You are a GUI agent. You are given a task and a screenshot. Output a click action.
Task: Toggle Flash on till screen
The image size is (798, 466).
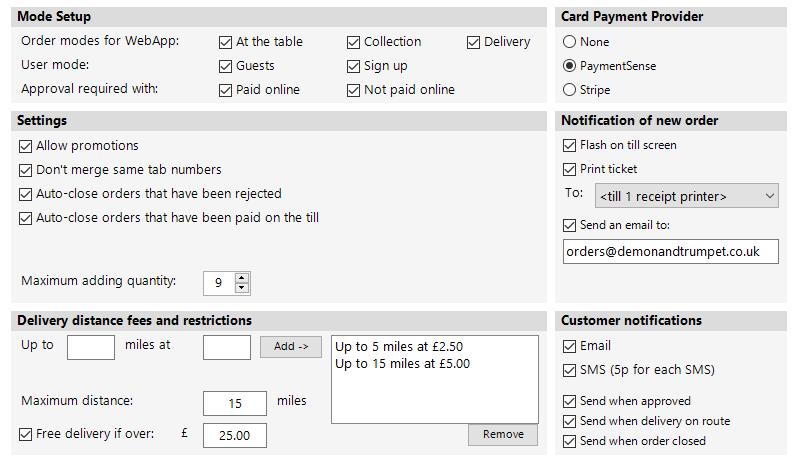(571, 145)
